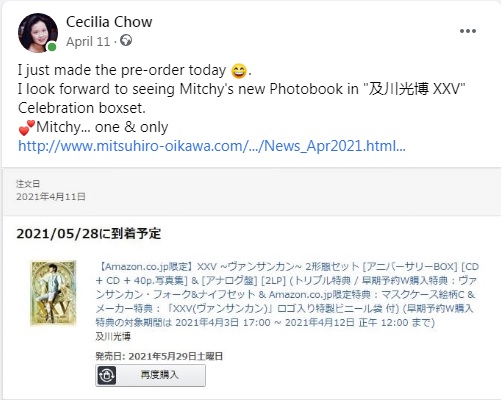Open the April 11 post timestamp
502x400 pixels.
pos(88,42)
